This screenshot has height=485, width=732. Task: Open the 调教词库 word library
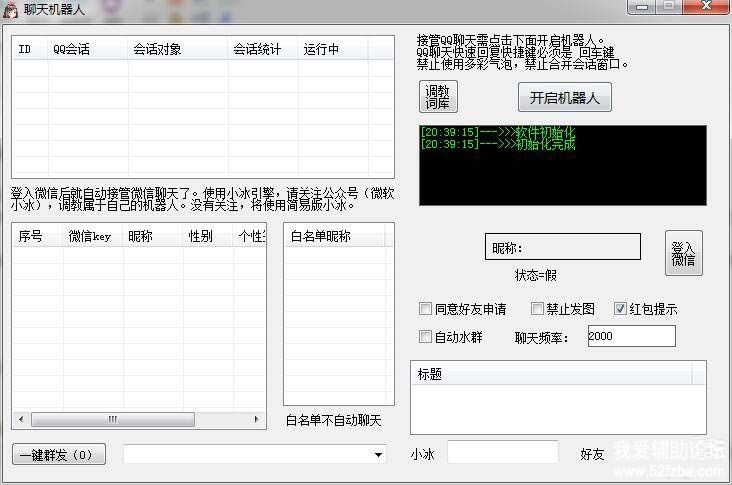coord(437,97)
